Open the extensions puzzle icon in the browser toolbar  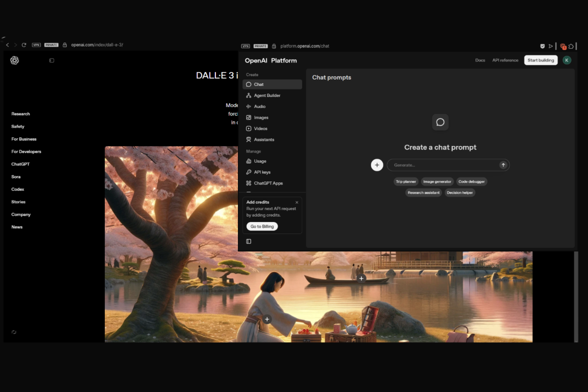point(571,46)
